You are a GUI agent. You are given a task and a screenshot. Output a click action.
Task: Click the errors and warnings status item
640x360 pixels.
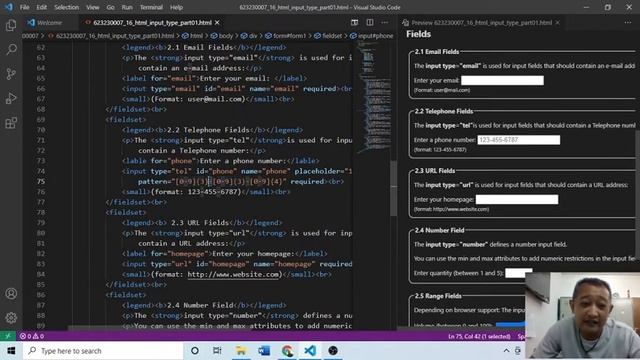32,336
